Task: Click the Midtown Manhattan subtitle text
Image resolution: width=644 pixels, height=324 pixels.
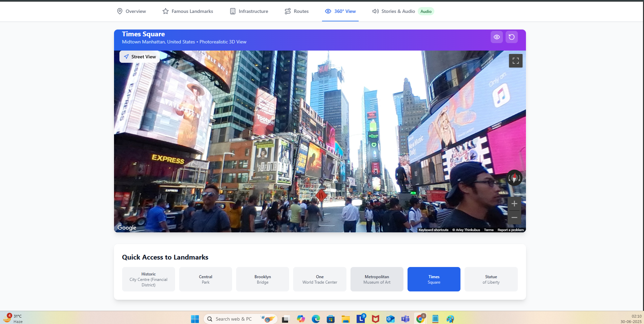Action: click(184, 42)
